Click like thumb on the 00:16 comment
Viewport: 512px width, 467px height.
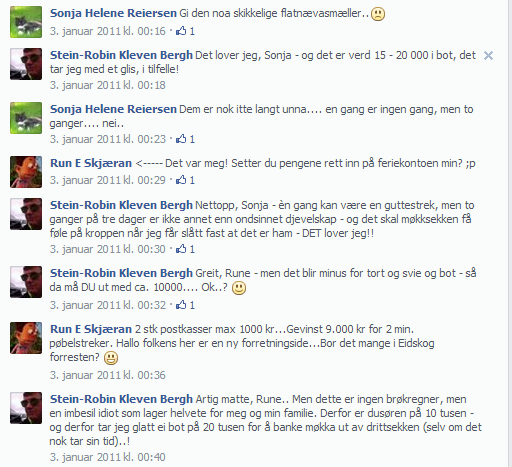[x=181, y=31]
